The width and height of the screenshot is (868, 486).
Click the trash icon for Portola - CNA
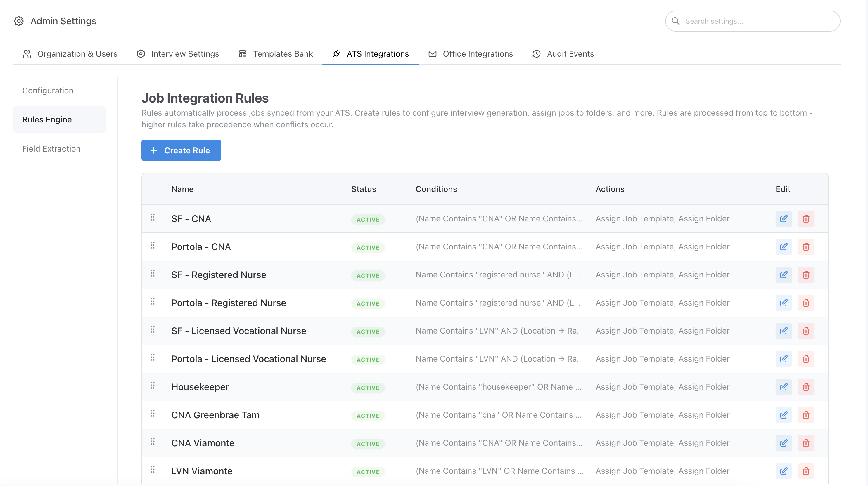[806, 247]
